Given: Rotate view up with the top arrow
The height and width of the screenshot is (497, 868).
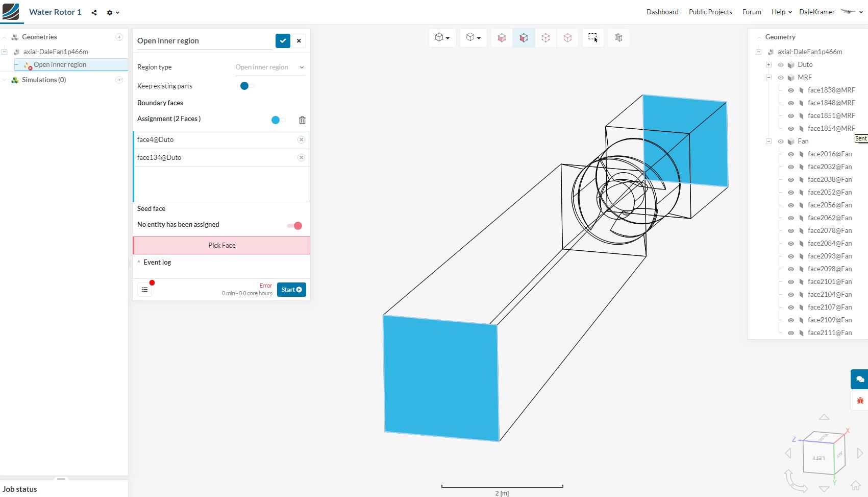Looking at the screenshot, I should point(824,417).
